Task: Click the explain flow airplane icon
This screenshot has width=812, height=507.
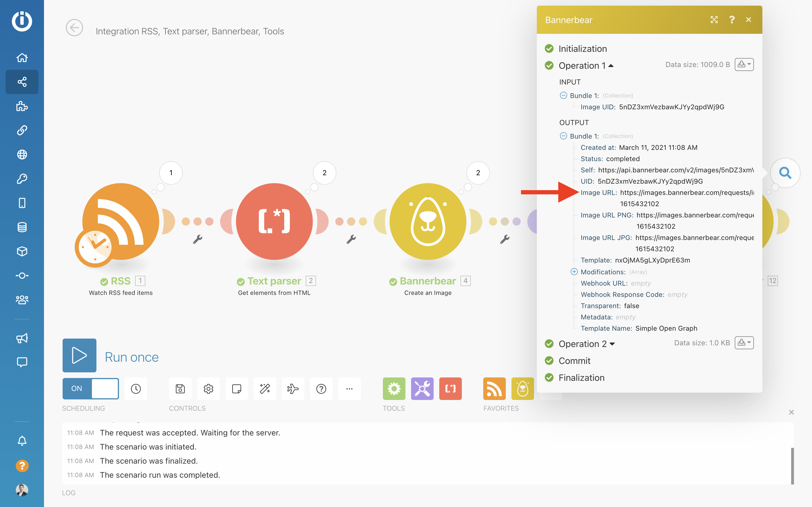Action: [293, 389]
